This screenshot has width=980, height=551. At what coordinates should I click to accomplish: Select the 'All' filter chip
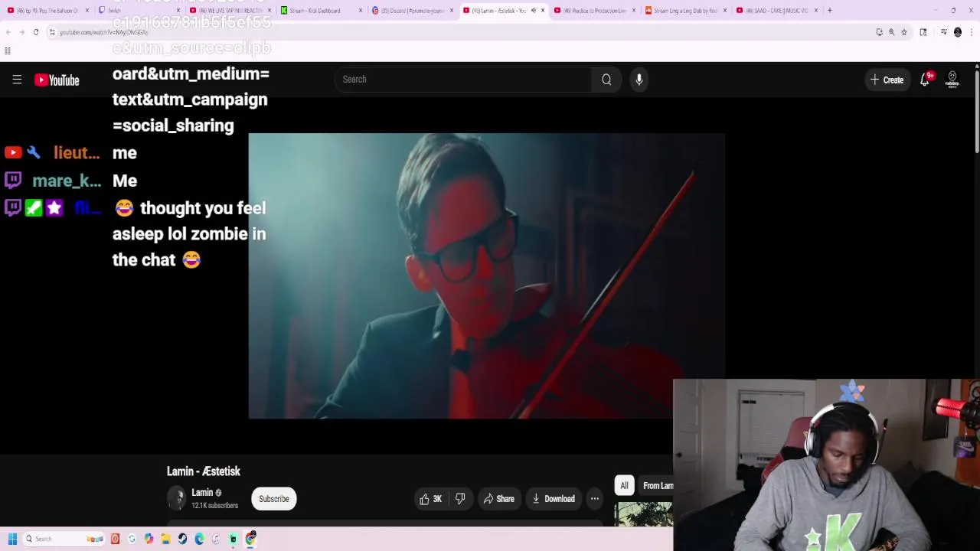(624, 486)
